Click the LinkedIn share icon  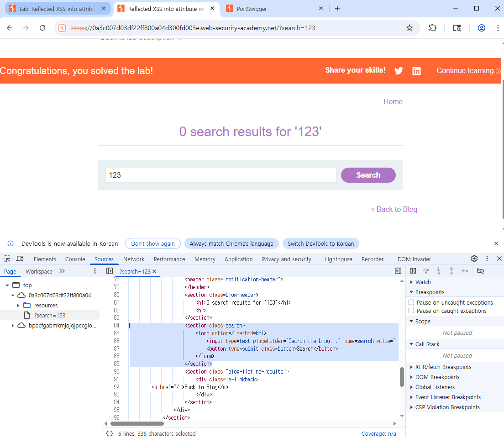point(416,71)
